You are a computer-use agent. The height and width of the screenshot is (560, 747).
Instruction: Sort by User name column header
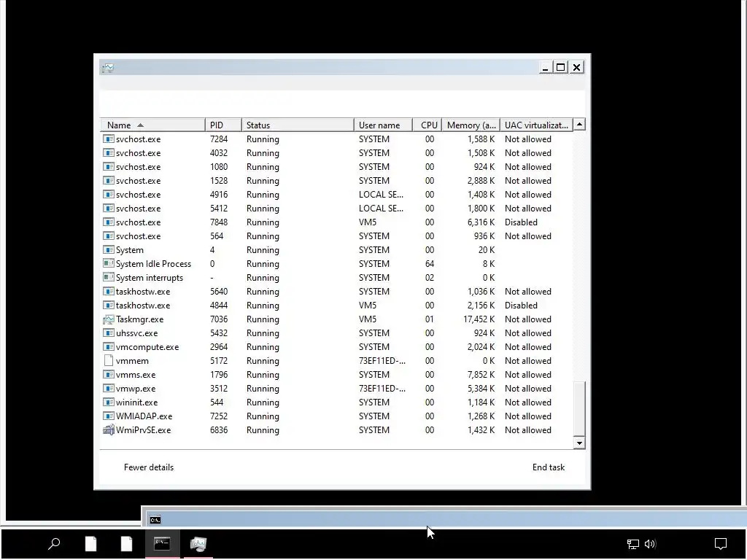[384, 125]
